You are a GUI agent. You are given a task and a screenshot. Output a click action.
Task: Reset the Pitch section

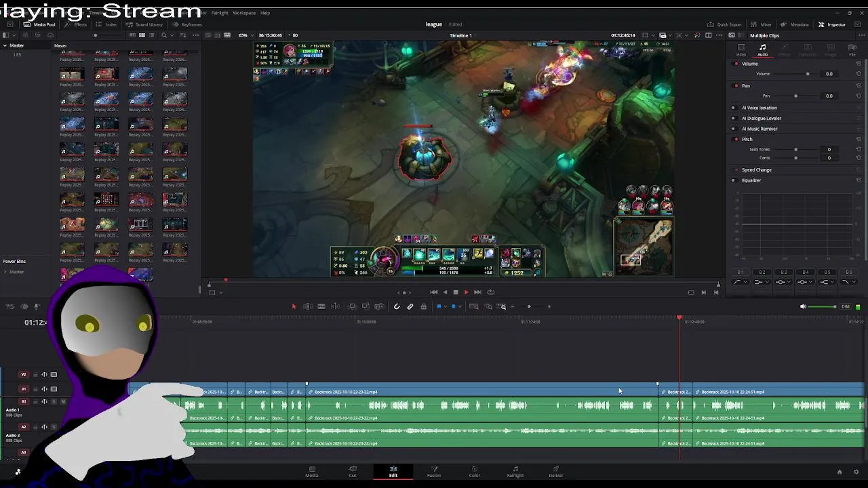click(x=859, y=139)
